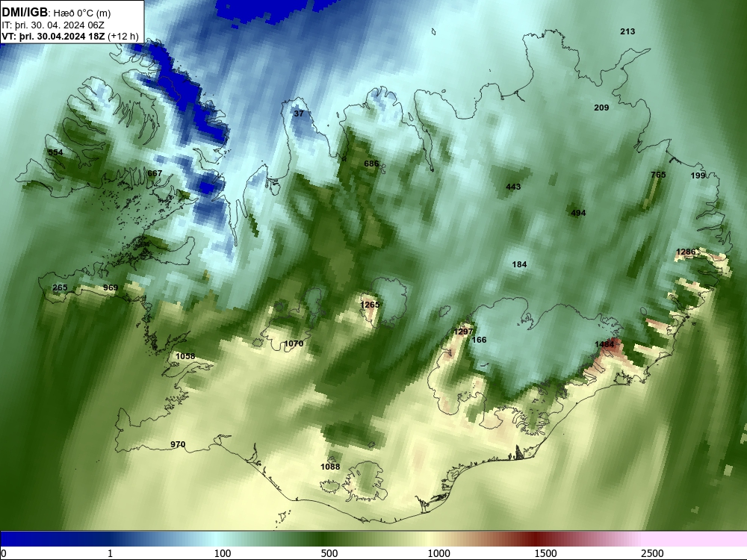Click the 1484 value label
Viewport: 747px width, 560px height.
pyautogui.click(x=604, y=344)
